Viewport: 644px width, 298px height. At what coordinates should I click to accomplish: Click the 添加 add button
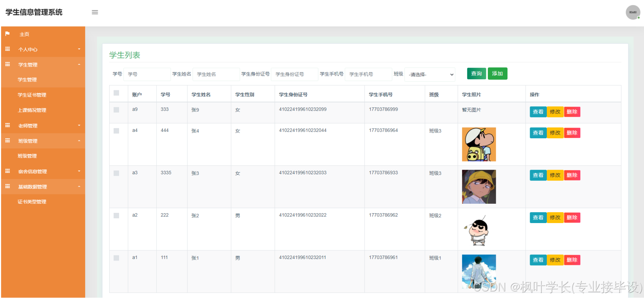497,73
